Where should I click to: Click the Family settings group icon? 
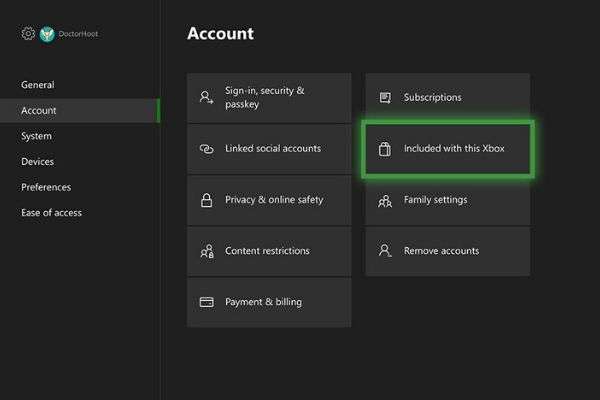tap(385, 200)
